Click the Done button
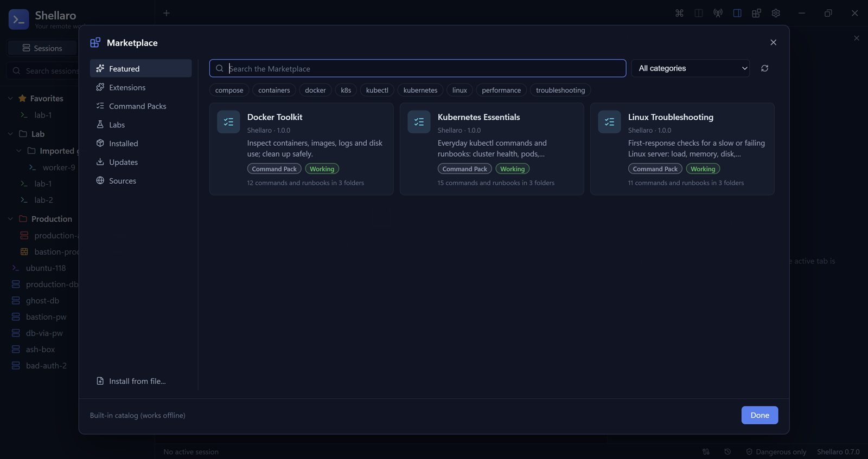 [x=759, y=415]
